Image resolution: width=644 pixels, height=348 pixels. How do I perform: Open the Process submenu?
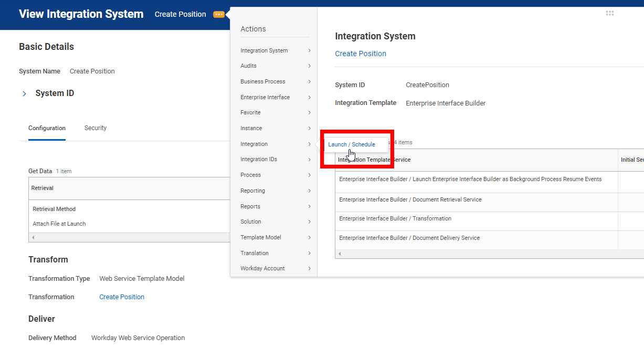point(276,175)
